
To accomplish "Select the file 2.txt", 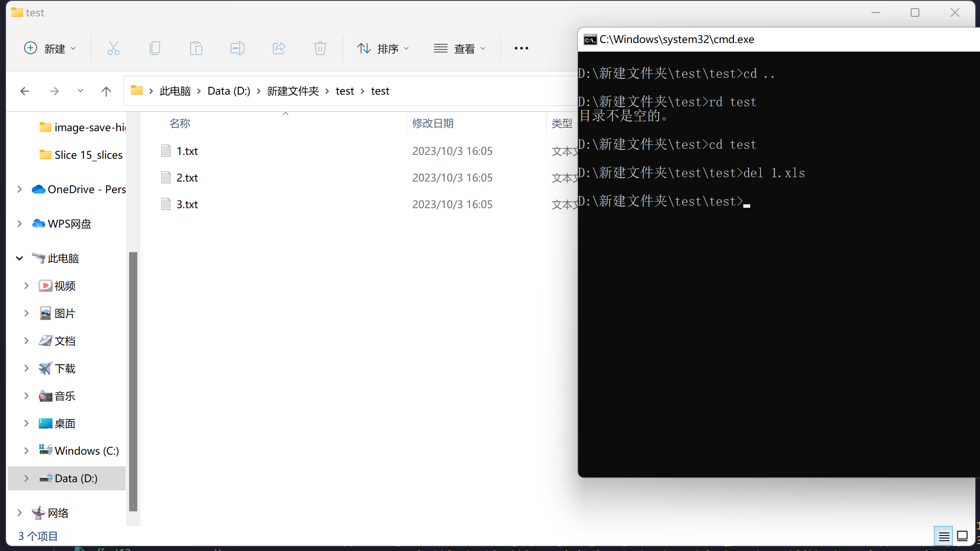I will point(187,178).
